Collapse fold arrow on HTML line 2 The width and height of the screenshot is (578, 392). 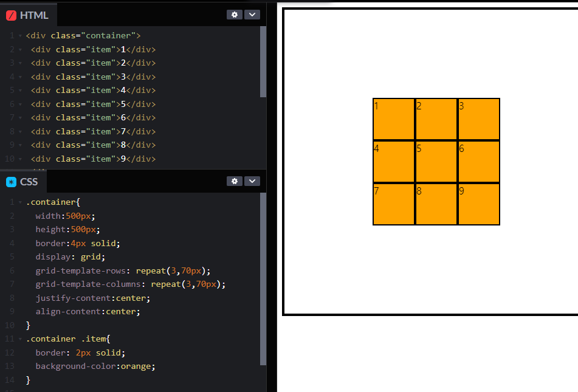[x=20, y=49]
